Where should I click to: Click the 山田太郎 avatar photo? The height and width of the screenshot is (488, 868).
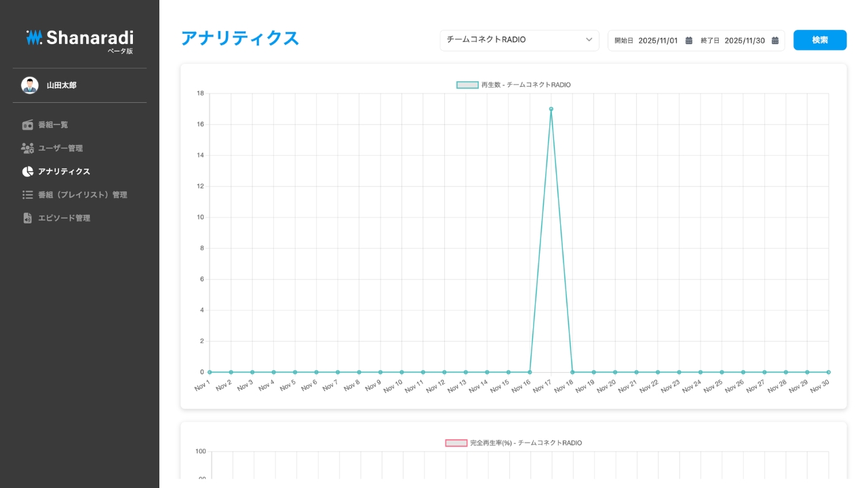click(x=30, y=85)
